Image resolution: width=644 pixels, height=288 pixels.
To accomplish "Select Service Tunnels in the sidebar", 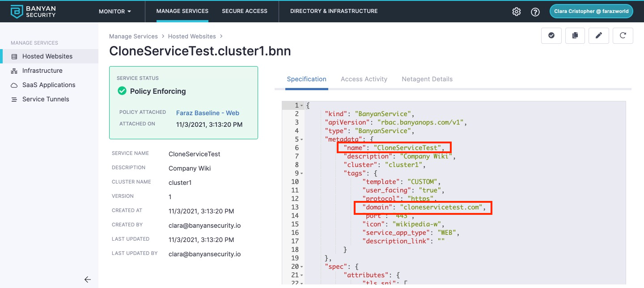I will 46,99.
